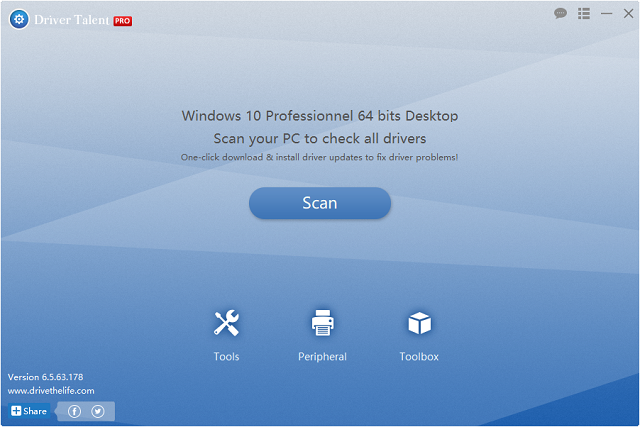Viewport: 640px width, 427px height.
Task: Share via the Twitter icon
Action: pyautogui.click(x=98, y=411)
